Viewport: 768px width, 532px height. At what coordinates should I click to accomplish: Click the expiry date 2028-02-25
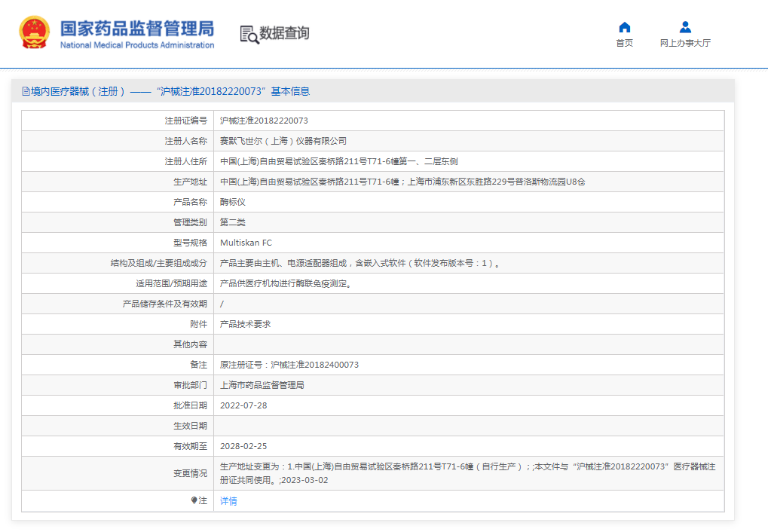tap(243, 446)
